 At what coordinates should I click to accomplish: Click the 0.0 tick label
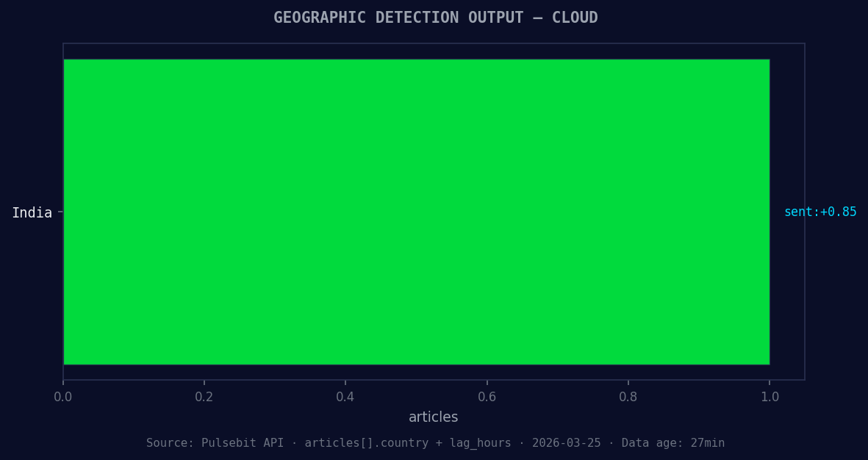(64, 396)
